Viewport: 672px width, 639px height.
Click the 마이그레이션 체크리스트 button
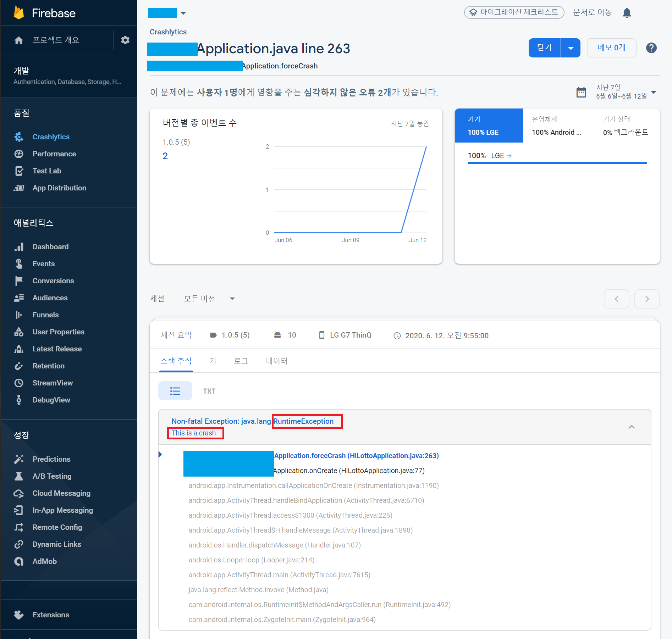pos(514,12)
